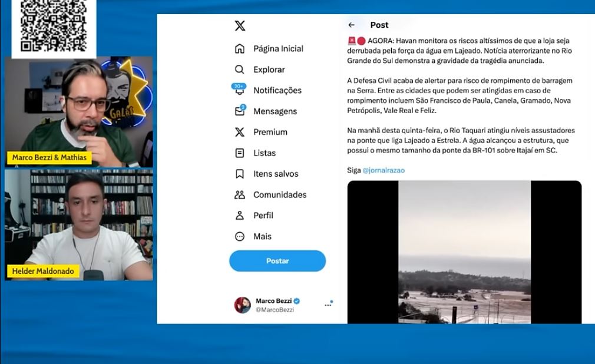The width and height of the screenshot is (595, 364).
Task: Select the Página Inicial menu label
Action: 278,48
